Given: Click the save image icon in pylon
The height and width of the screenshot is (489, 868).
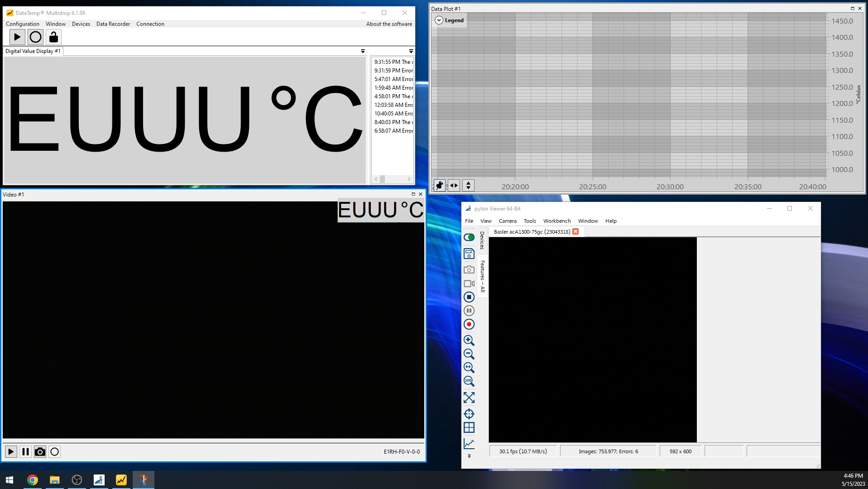Looking at the screenshot, I should tap(469, 254).
